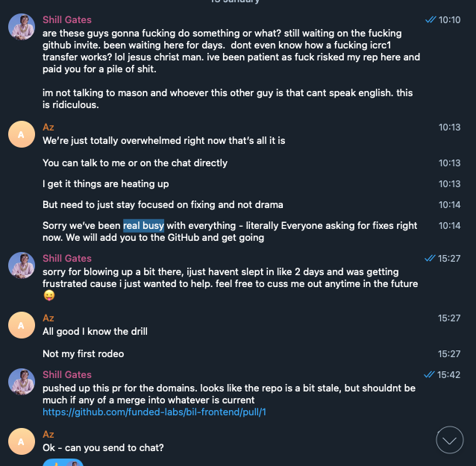Click the read checkmarks on the 10:10 message
The width and height of the screenshot is (476, 466).
[430, 20]
